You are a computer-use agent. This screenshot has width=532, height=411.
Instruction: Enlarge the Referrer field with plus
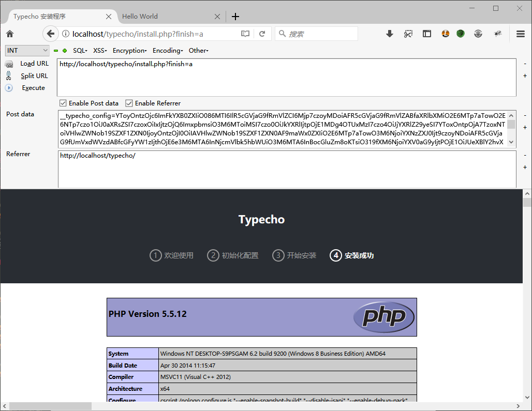click(x=525, y=167)
